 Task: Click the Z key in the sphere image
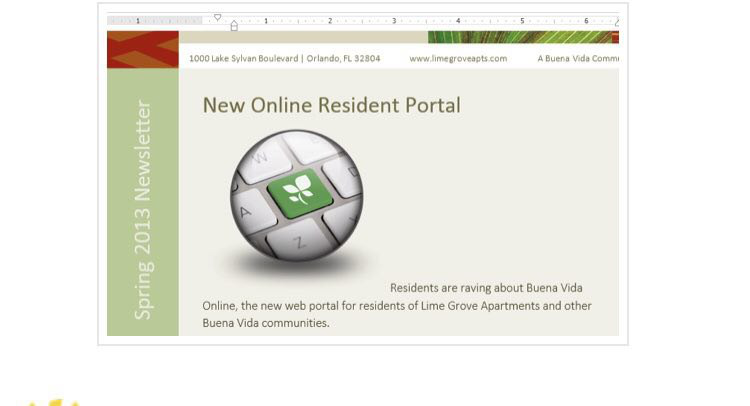pyautogui.click(x=298, y=240)
